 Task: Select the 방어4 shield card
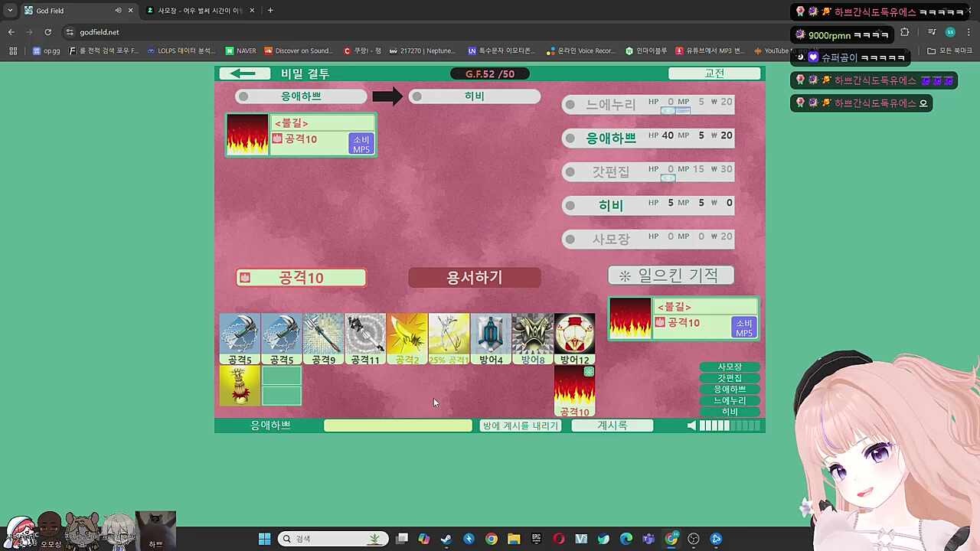(x=491, y=339)
